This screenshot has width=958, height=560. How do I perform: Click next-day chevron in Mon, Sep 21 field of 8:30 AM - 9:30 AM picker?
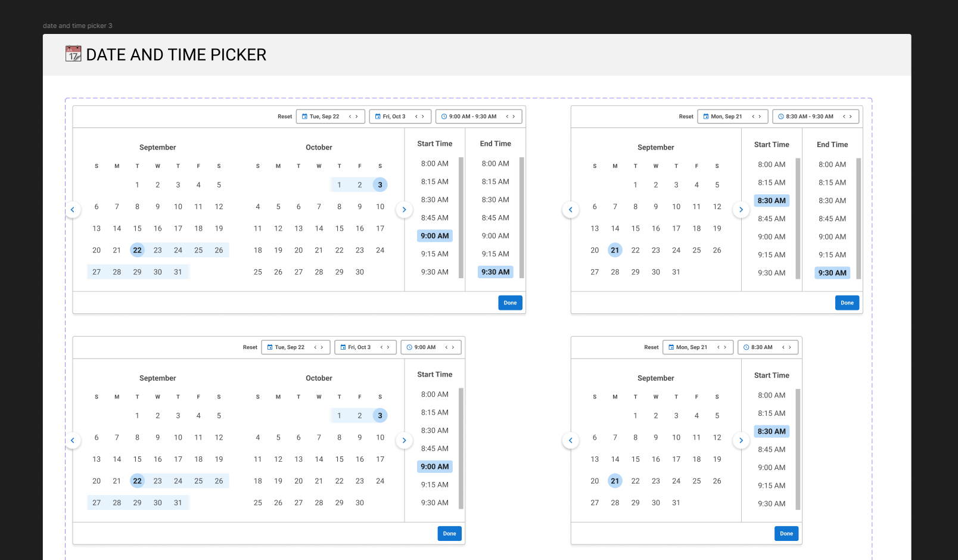(760, 117)
